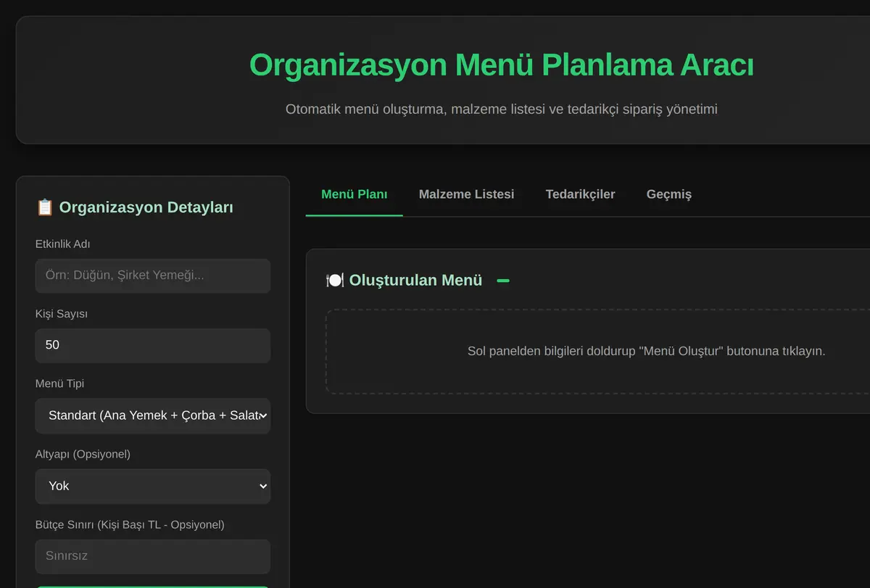Click the Menü Tipi label
The image size is (870, 588).
tap(60, 384)
